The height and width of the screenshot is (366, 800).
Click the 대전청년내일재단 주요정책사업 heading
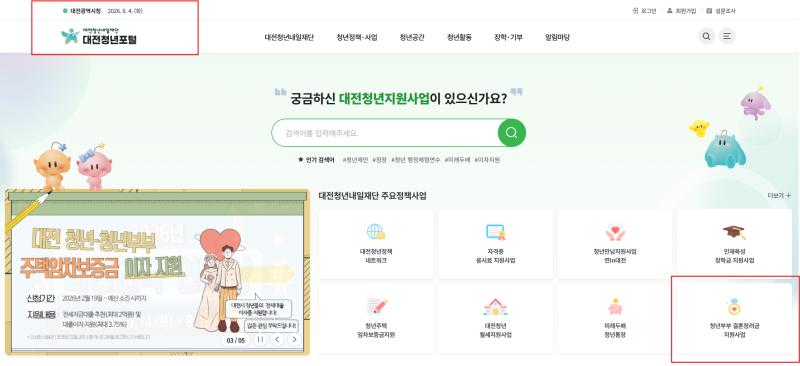[372, 196]
